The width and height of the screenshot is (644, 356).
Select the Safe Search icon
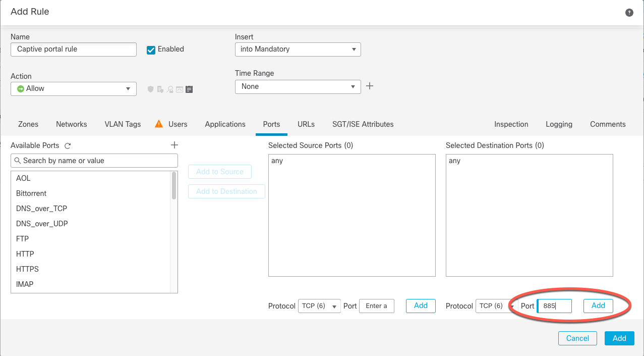(180, 89)
